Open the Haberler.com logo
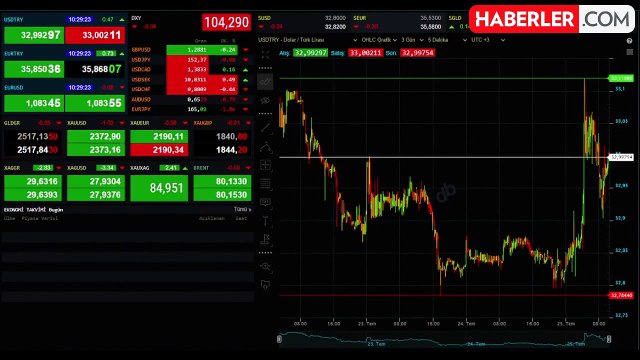This screenshot has width=640, height=360. [x=552, y=19]
